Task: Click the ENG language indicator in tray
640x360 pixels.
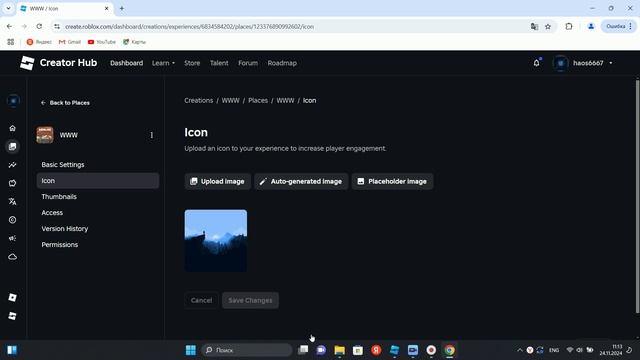Action: 554,350
